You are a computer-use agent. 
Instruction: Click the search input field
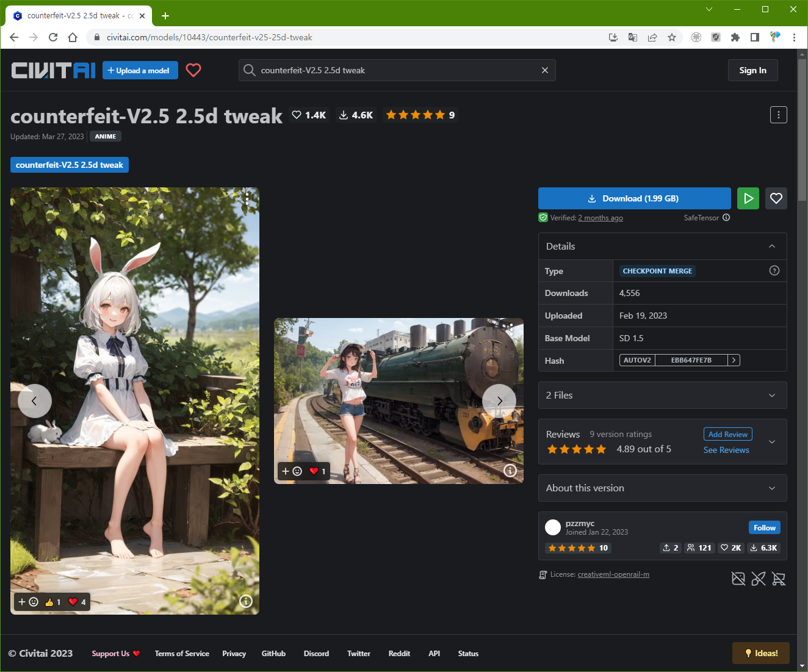click(397, 70)
